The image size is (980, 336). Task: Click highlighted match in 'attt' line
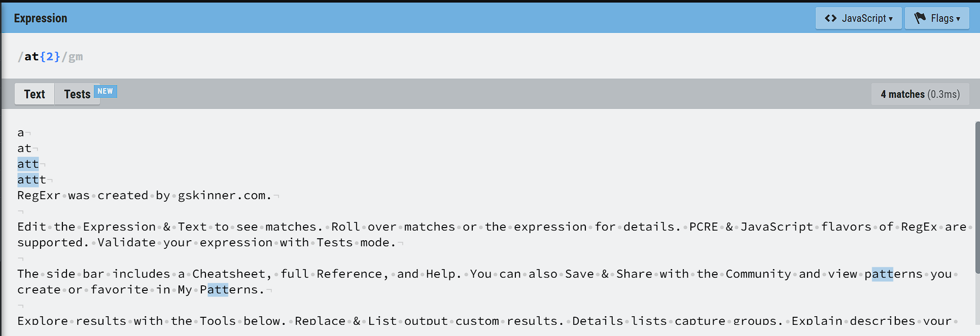click(28, 180)
